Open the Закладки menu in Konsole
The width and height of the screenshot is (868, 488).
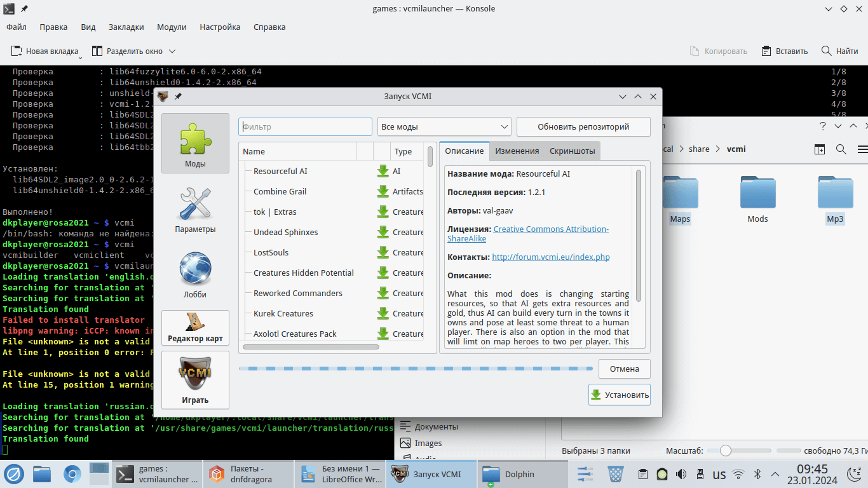click(126, 27)
